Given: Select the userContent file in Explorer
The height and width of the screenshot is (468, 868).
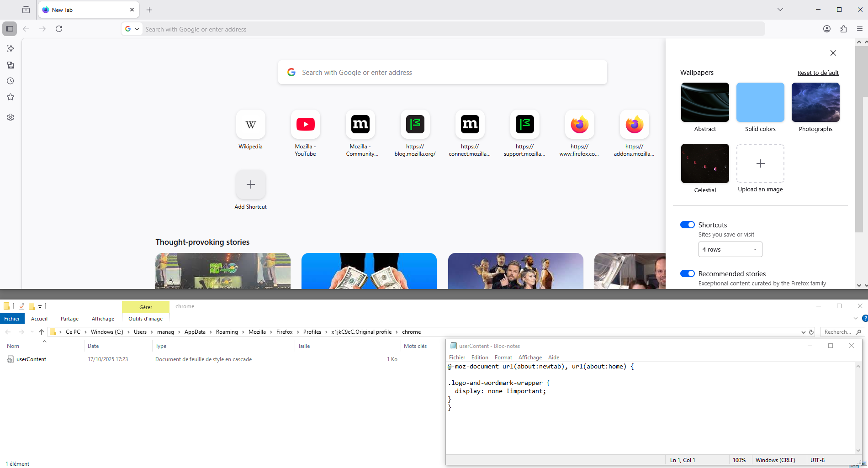Looking at the screenshot, I should [31, 359].
